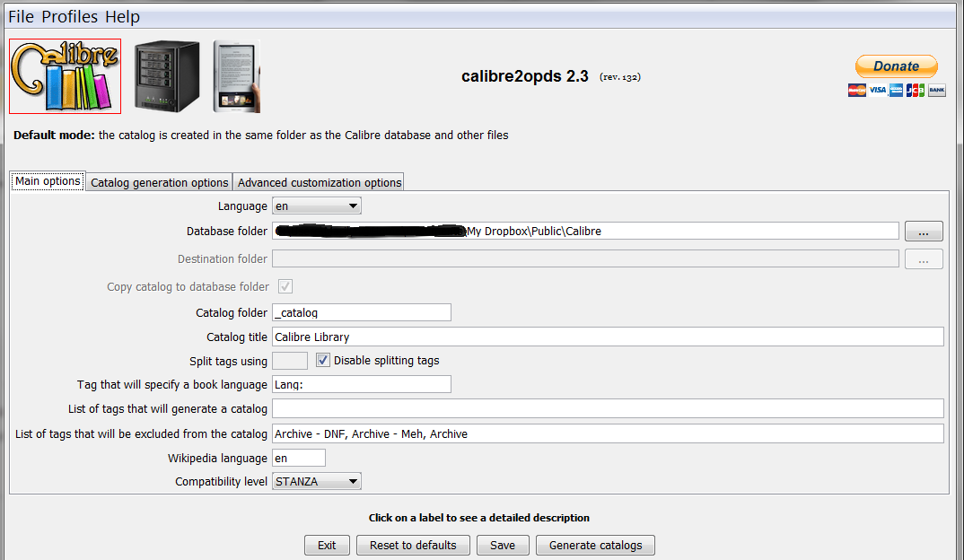This screenshot has width=964, height=560.
Task: Toggle Copy catalog to database folder checkbox
Action: (285, 286)
